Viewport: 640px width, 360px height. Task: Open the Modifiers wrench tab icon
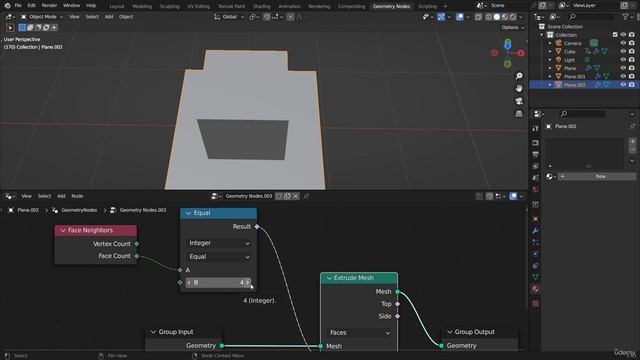coord(536,231)
